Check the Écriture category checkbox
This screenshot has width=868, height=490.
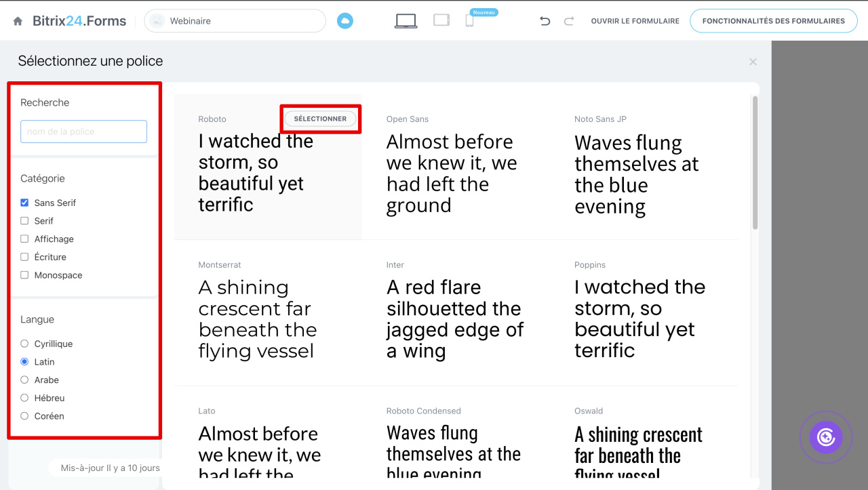pos(24,257)
